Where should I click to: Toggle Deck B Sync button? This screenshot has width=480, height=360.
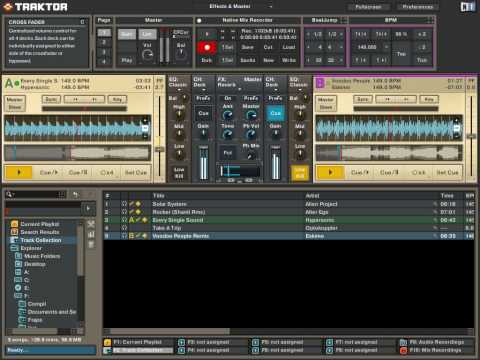[x=363, y=99]
